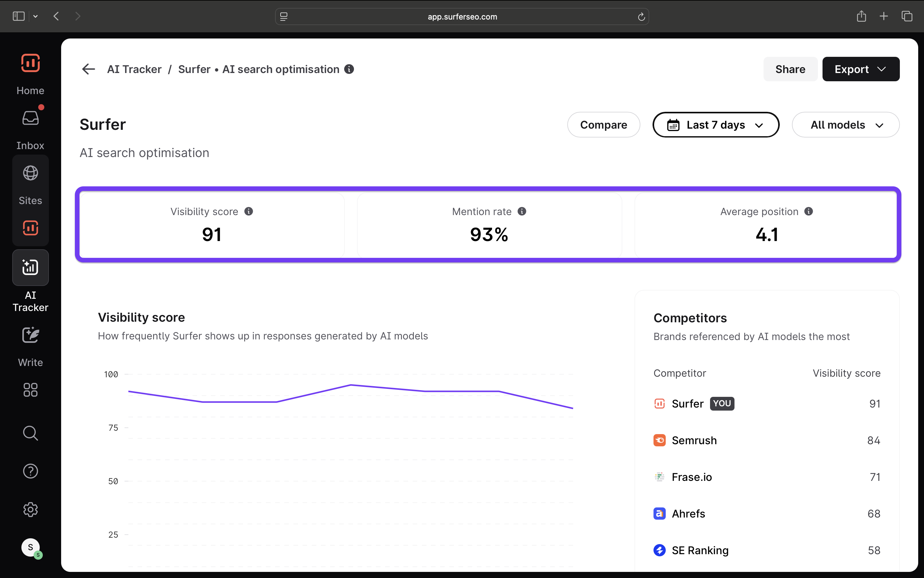The image size is (924, 578).
Task: Open the All models dropdown
Action: click(845, 125)
